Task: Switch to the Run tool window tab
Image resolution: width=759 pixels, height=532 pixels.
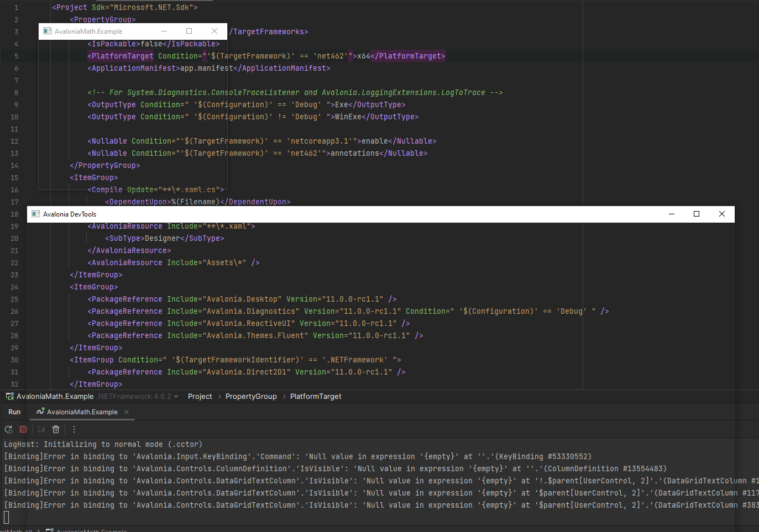Action: pos(14,412)
